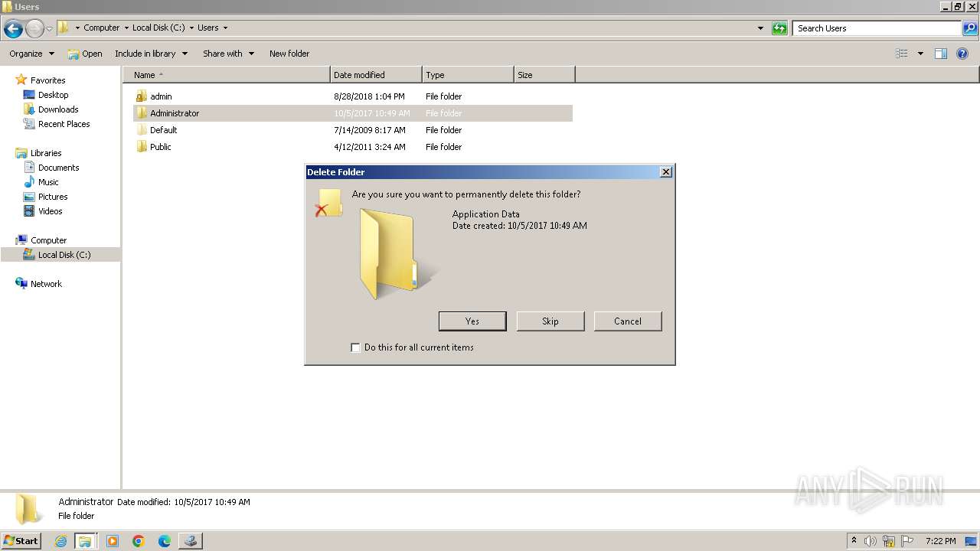Sort by the Type column header

468,75
